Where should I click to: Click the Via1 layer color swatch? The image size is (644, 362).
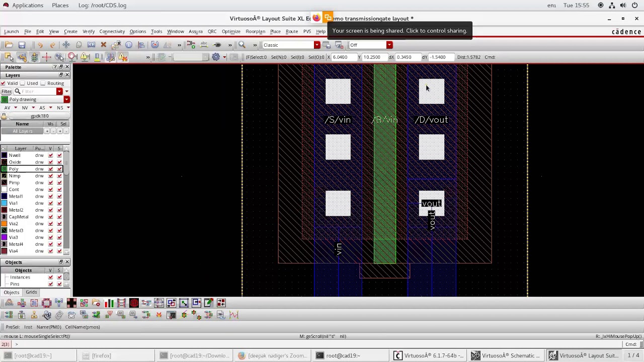point(4,203)
